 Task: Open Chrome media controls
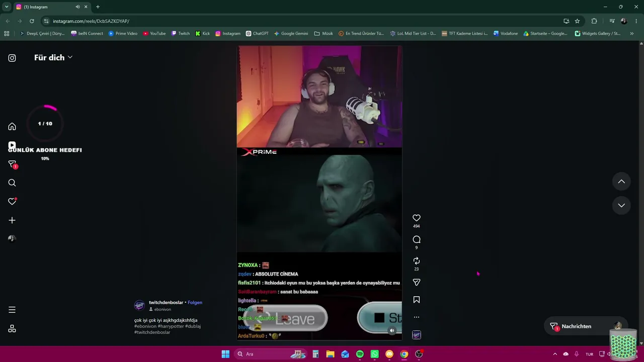[612, 21]
